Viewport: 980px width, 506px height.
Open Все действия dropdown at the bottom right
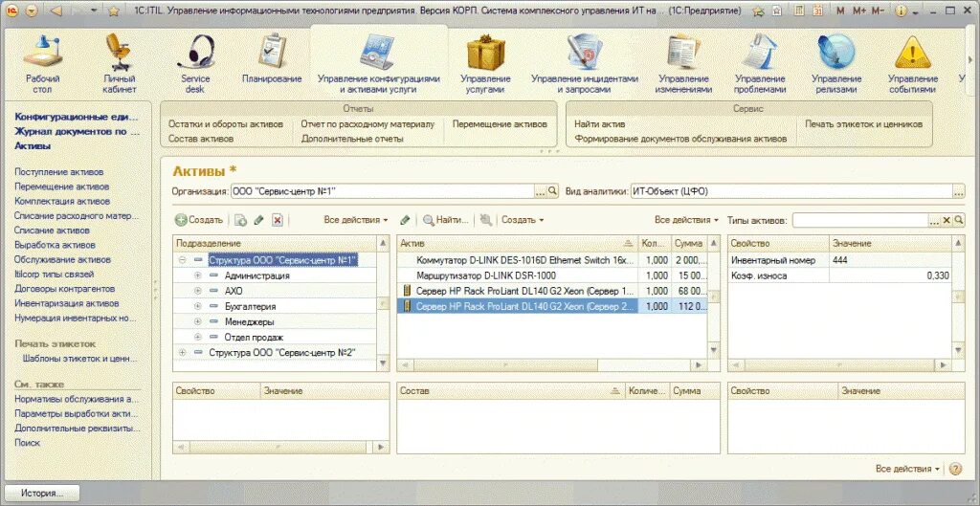pyautogui.click(x=907, y=469)
